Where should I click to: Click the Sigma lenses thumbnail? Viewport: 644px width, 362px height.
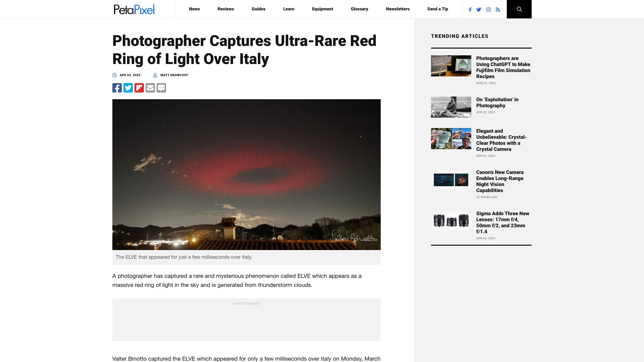[x=451, y=221]
